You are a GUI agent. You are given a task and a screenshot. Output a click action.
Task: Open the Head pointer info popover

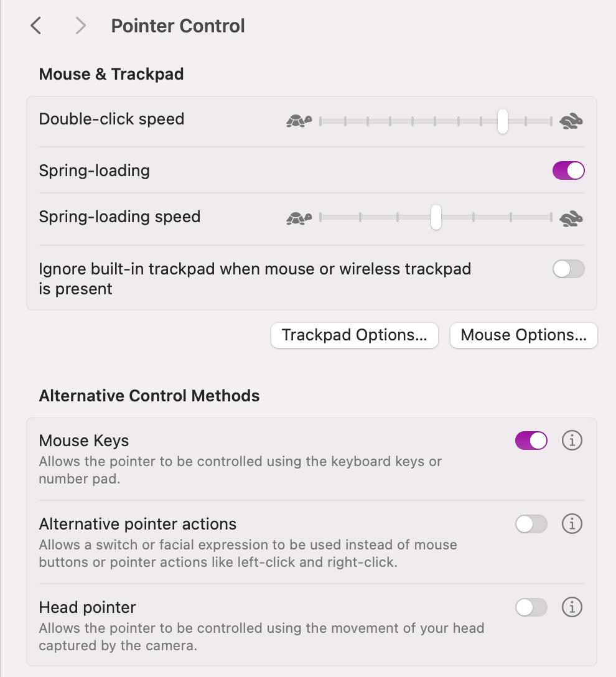(572, 607)
